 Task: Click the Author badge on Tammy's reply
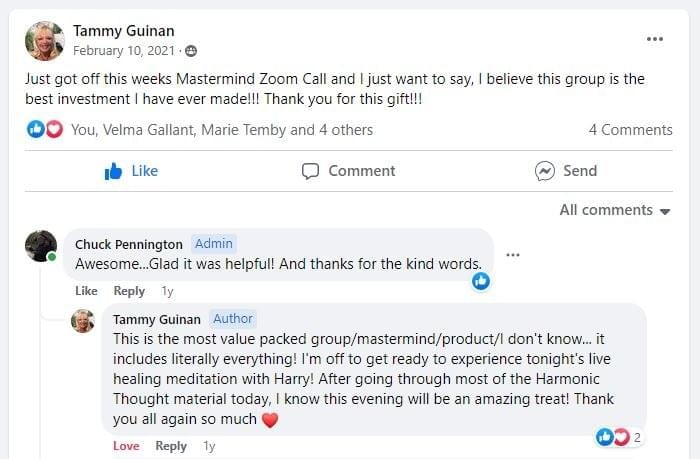click(x=233, y=319)
